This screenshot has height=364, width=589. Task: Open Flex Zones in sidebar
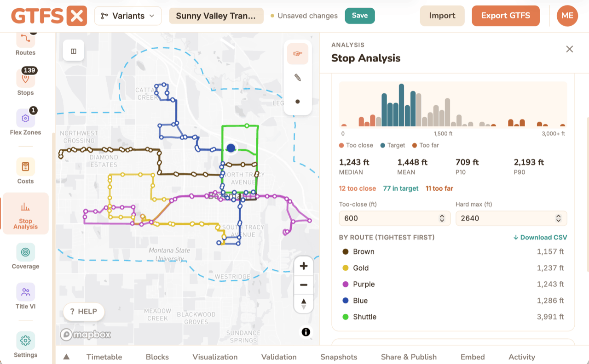(x=25, y=118)
